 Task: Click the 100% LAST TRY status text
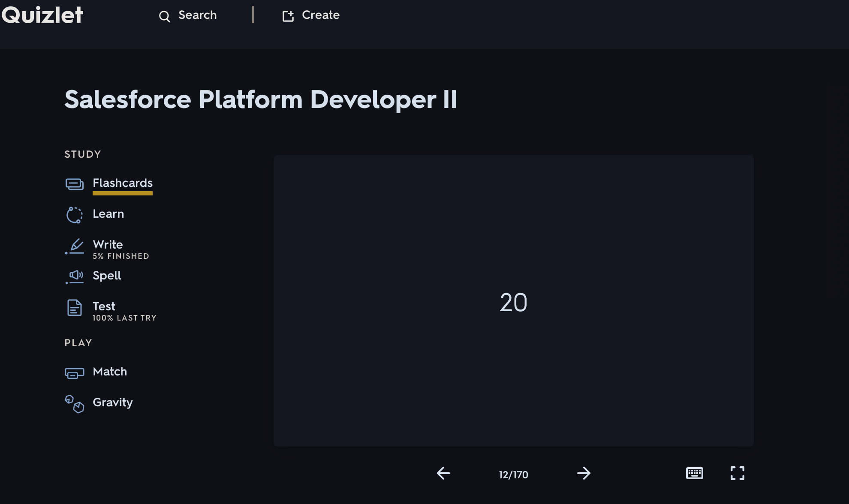[124, 318]
